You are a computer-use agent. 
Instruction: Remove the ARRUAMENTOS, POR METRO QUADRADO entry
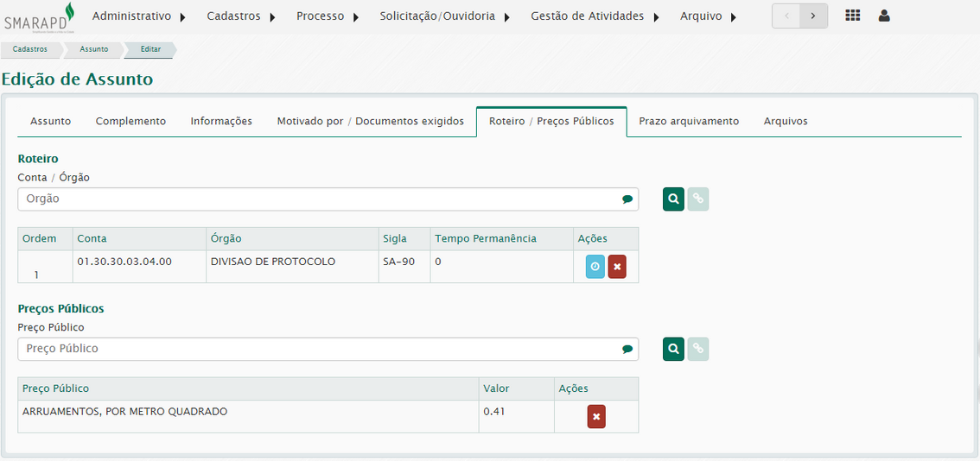[596, 417]
